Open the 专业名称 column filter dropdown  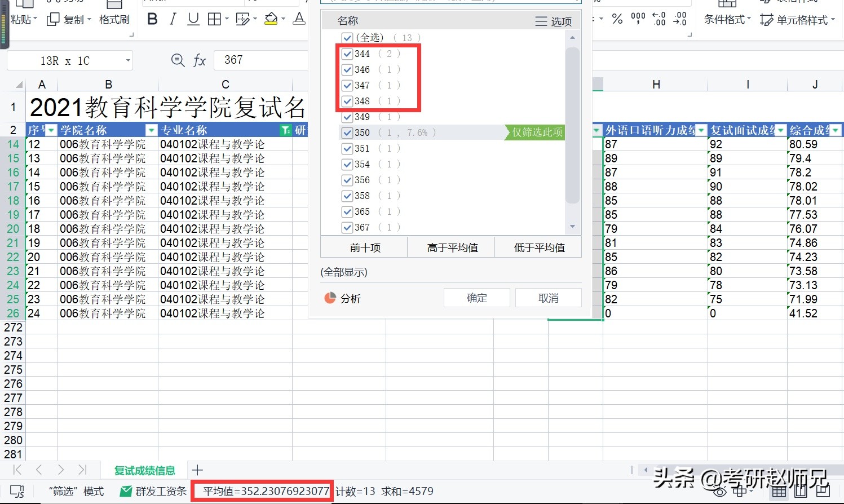286,130
